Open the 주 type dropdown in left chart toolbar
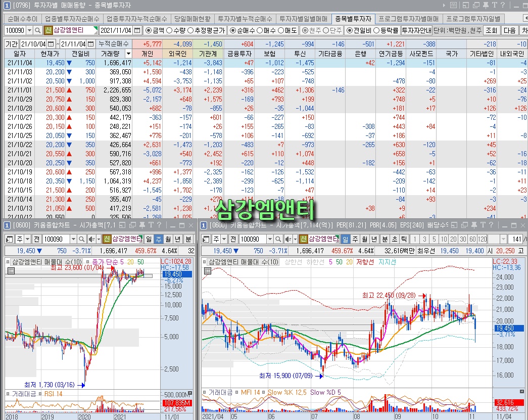Screen dimensions: 528x420 (28, 239)
